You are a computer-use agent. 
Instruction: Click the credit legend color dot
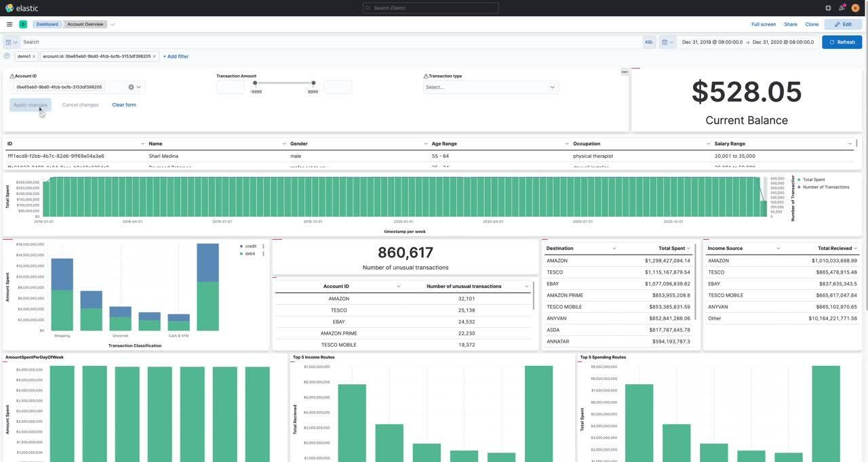point(241,246)
